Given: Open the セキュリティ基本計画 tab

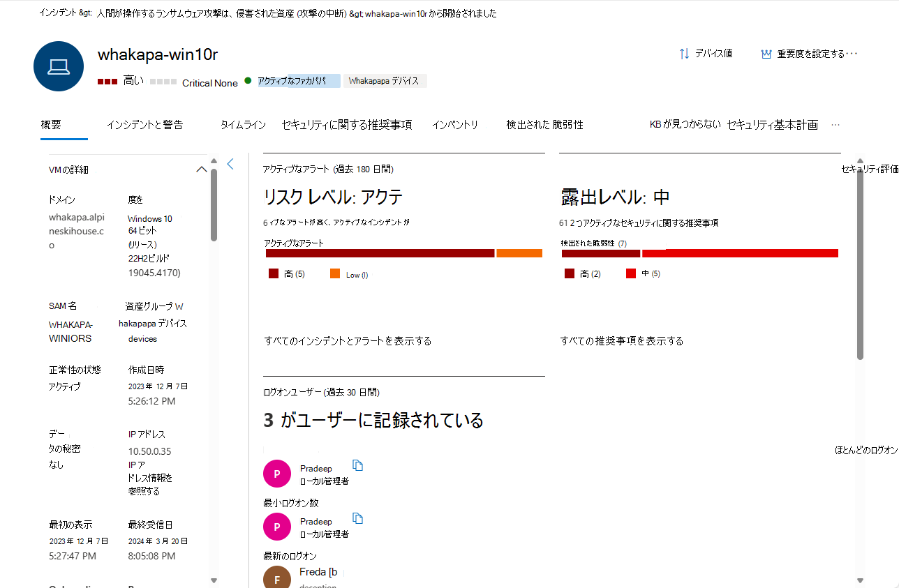Looking at the screenshot, I should tap(773, 125).
